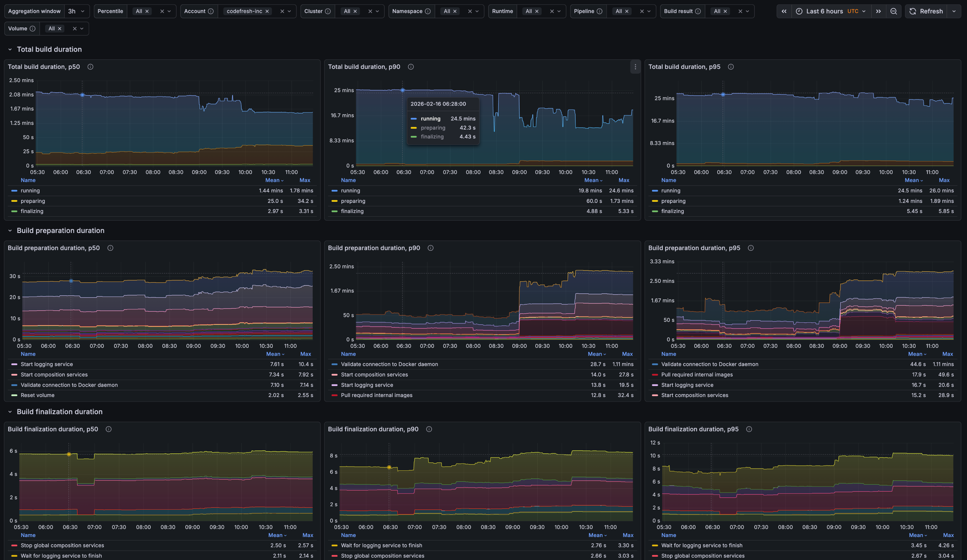
Task: Click the zoom out time range icon
Action: 893,11
